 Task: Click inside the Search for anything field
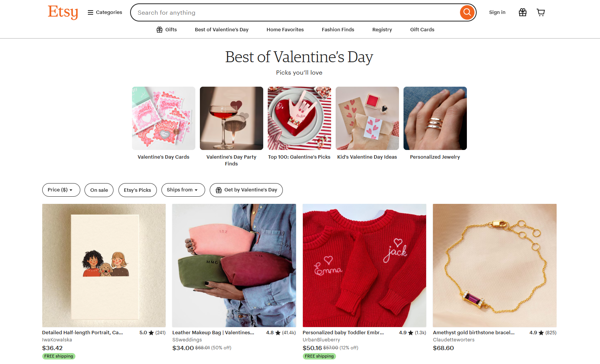(264, 12)
